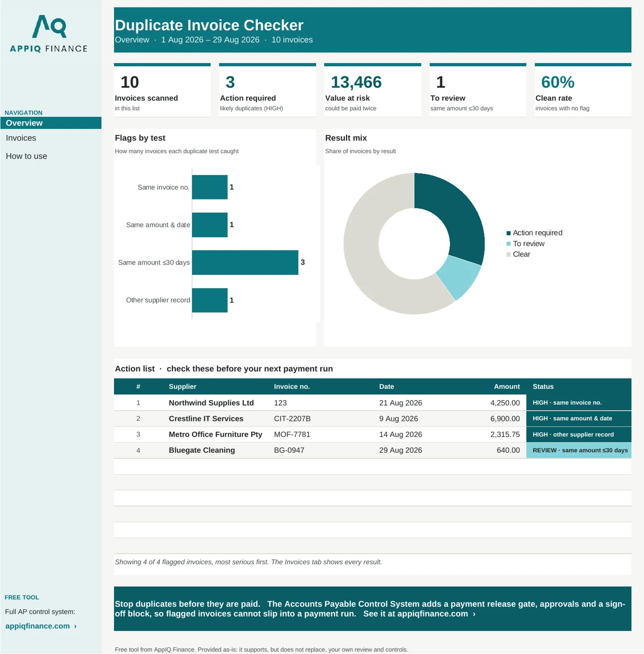The height and width of the screenshot is (654, 644).
Task: Click the Supplier column header
Action: [183, 387]
